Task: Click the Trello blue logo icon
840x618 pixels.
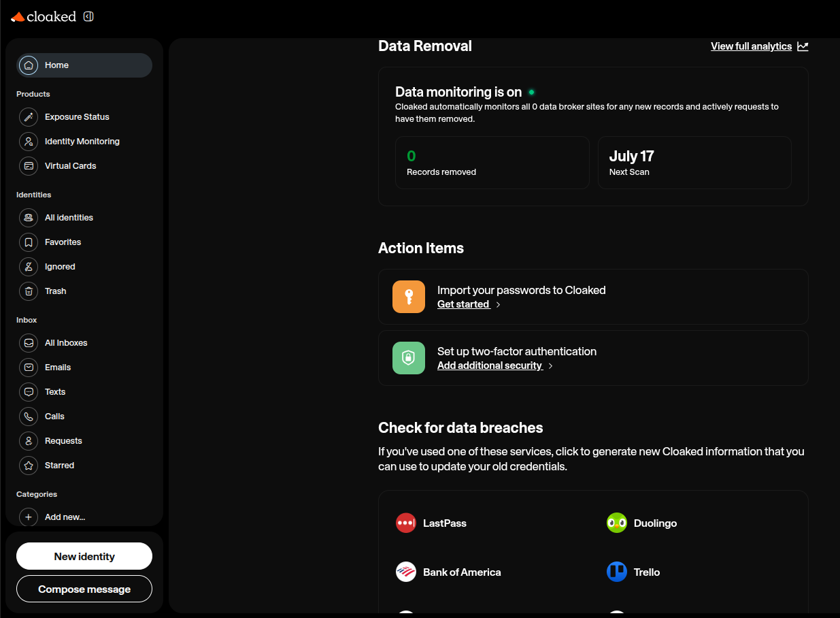Action: click(617, 572)
